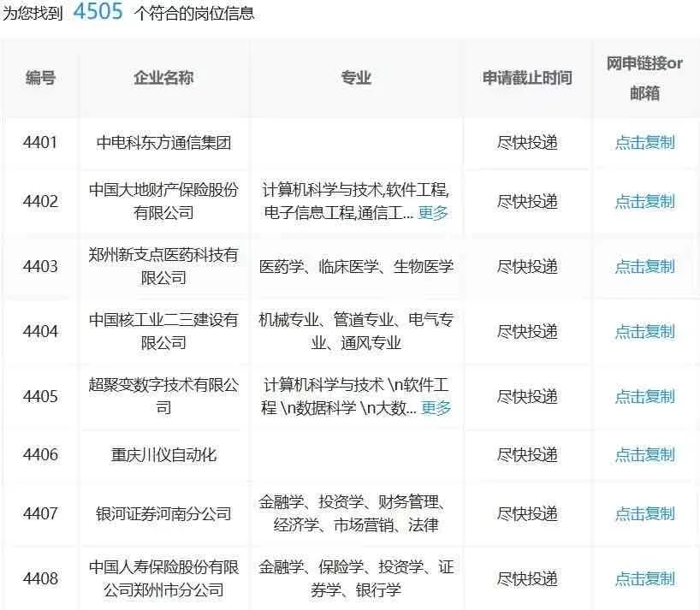Select company 中国核工业二三建设有限公司
Image resolution: width=700 pixels, height=610 pixels.
163,332
